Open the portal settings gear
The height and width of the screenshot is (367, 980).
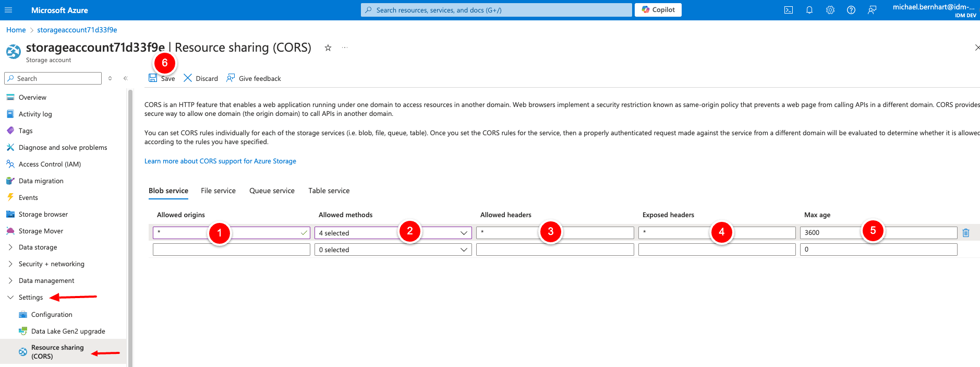(x=830, y=10)
